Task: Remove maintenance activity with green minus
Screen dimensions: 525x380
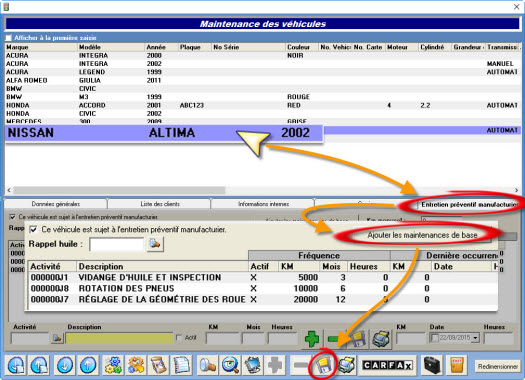Action: (333, 338)
